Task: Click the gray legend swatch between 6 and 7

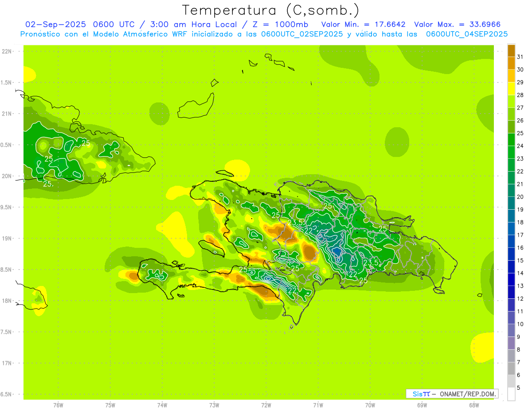Action: pos(511,368)
